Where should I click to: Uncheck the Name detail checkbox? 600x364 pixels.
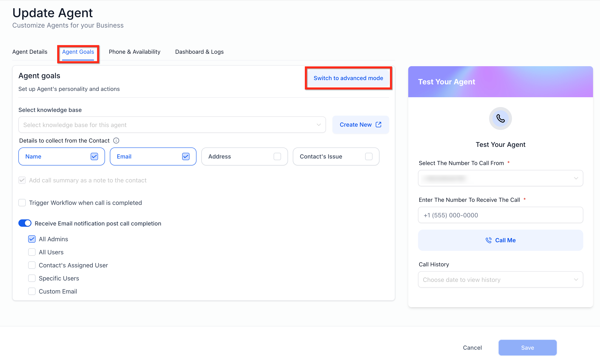[x=94, y=156]
